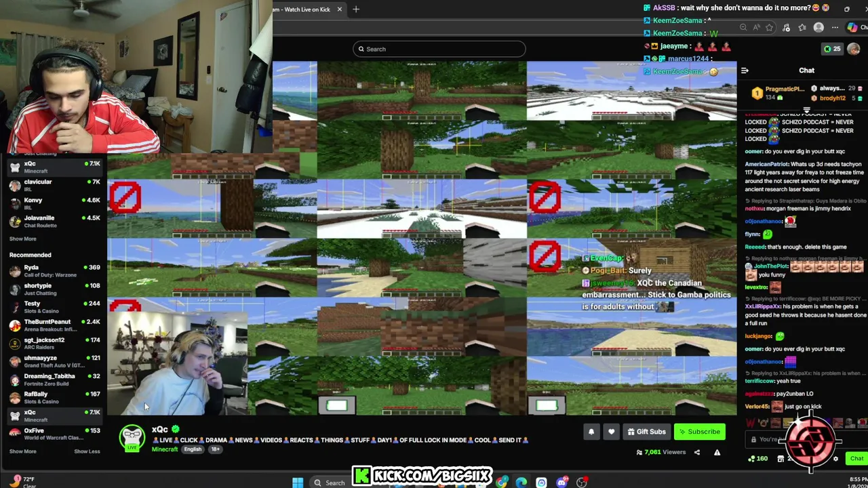Open Testy Slots & Casino channel
This screenshot has width=868, height=488.
(x=54, y=307)
